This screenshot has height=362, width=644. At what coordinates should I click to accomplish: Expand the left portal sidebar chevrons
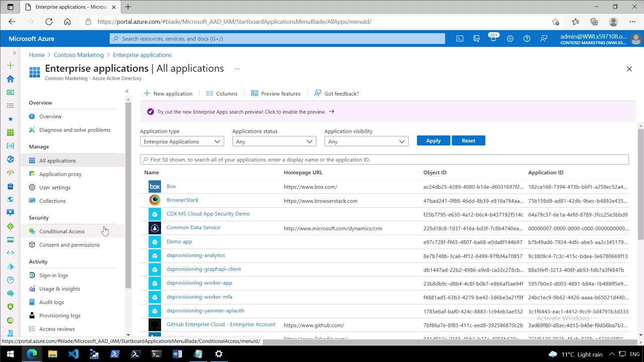click(15, 53)
